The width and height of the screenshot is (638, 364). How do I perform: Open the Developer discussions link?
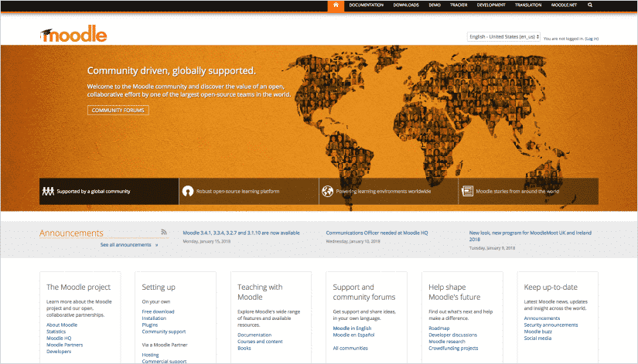pyautogui.click(x=453, y=335)
